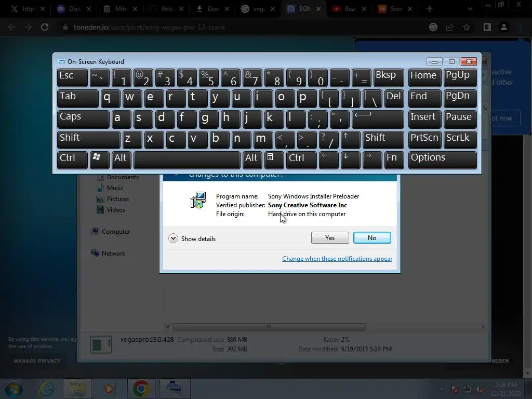Bookmark this page with star icon
Viewport: 532px width, 399px height.
(467, 27)
